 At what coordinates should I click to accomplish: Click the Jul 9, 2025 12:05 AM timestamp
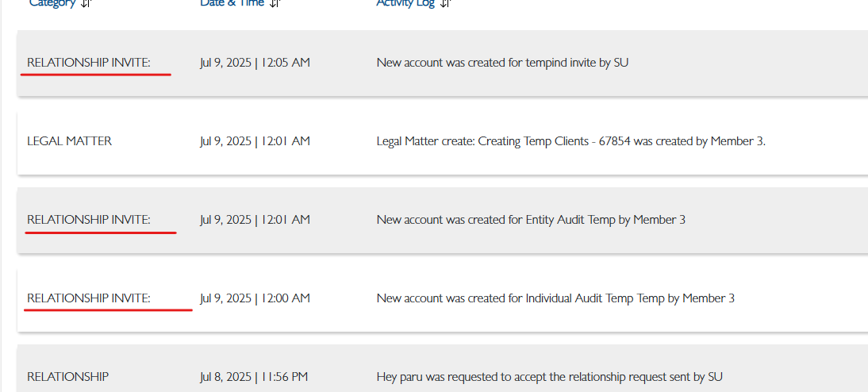[255, 63]
